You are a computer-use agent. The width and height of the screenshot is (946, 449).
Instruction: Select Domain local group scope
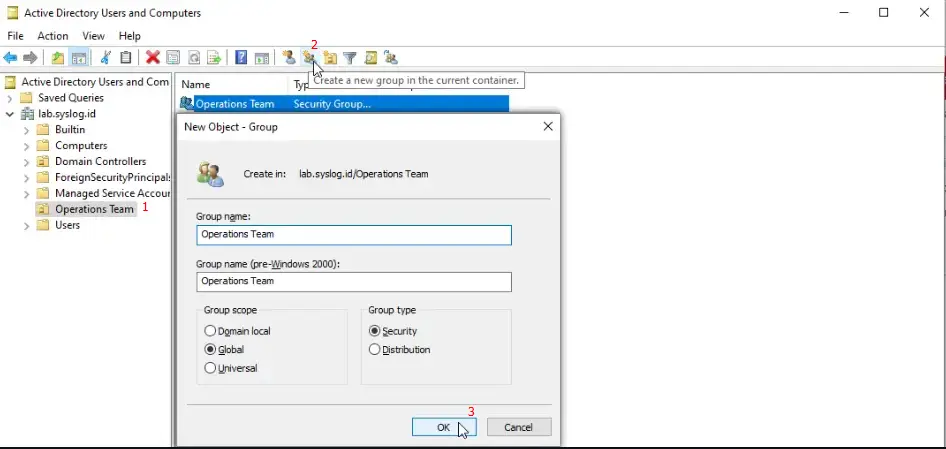pos(210,331)
